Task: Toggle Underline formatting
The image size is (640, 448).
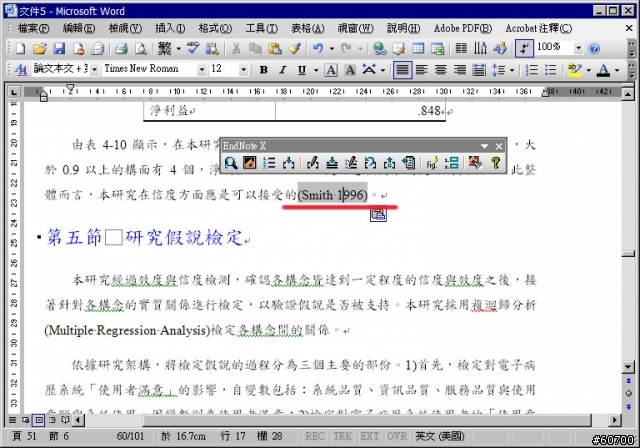Action: tap(302, 70)
